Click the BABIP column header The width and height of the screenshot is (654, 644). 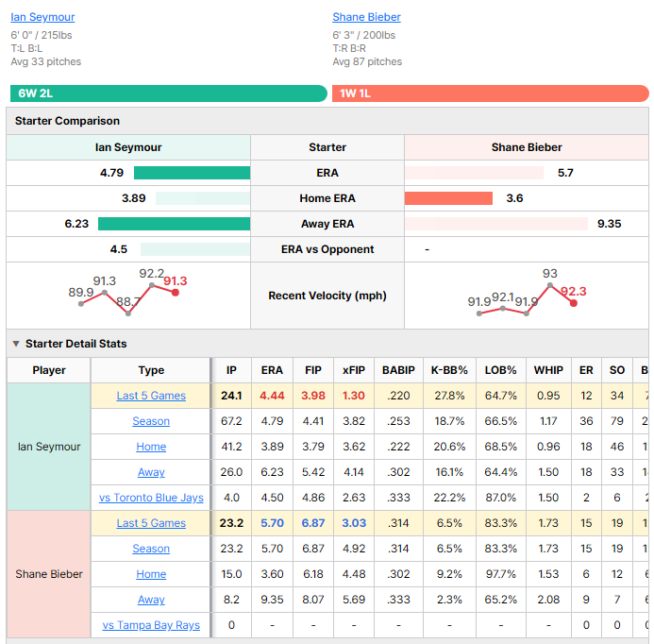[x=399, y=370]
